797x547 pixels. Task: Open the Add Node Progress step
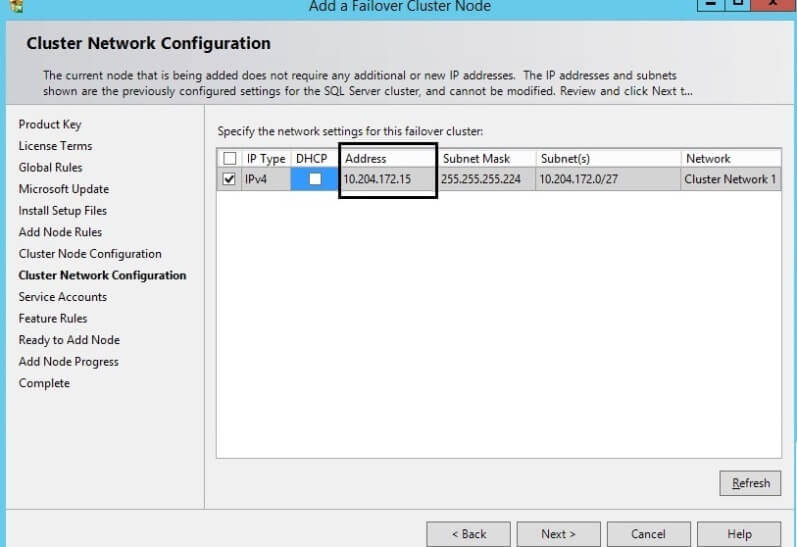(69, 362)
